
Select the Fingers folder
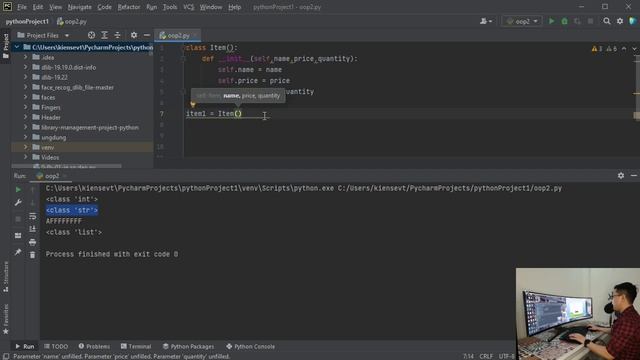coord(51,107)
